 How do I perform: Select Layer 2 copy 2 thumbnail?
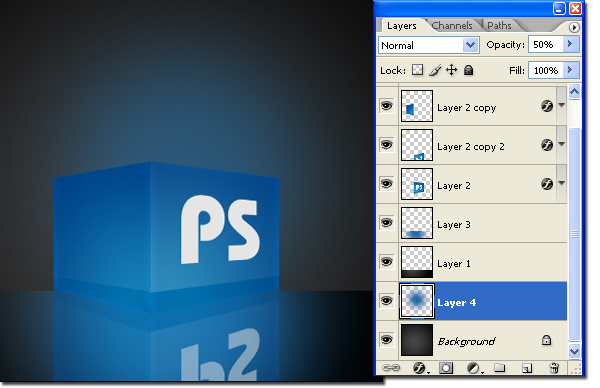pos(417,145)
